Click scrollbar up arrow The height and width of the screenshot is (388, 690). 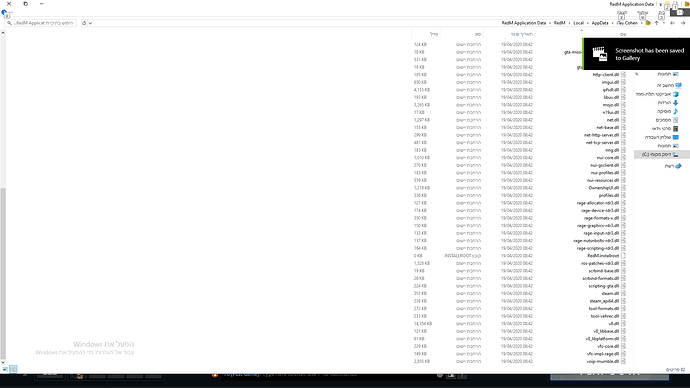tap(3, 33)
